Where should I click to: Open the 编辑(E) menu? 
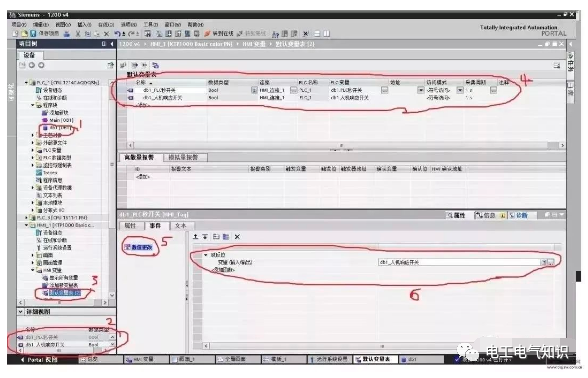40,24
